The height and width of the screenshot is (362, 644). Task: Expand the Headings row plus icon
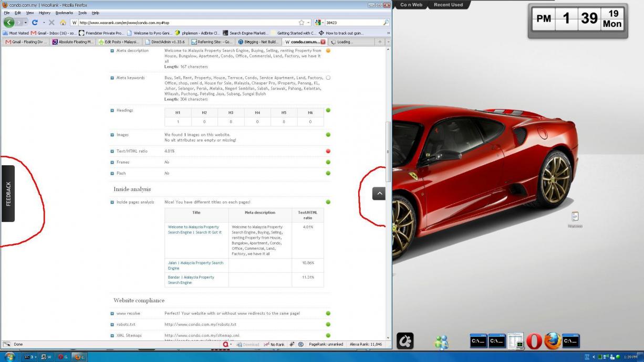click(x=112, y=110)
